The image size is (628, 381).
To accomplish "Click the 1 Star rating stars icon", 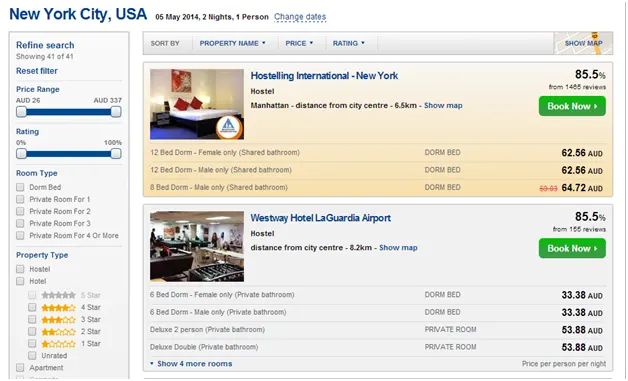I will [x=58, y=344].
